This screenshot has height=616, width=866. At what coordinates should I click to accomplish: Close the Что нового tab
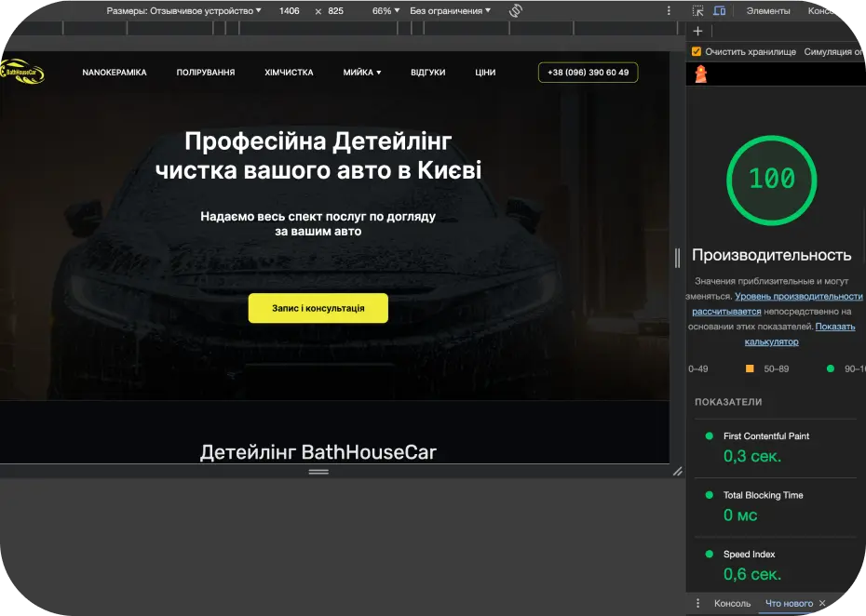[x=822, y=603]
